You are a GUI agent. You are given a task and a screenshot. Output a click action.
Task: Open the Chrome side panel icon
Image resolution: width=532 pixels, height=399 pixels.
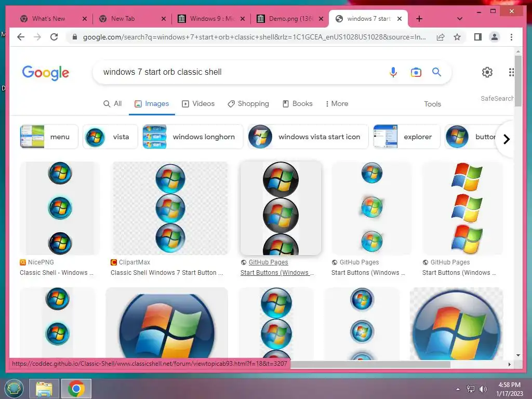pyautogui.click(x=478, y=37)
